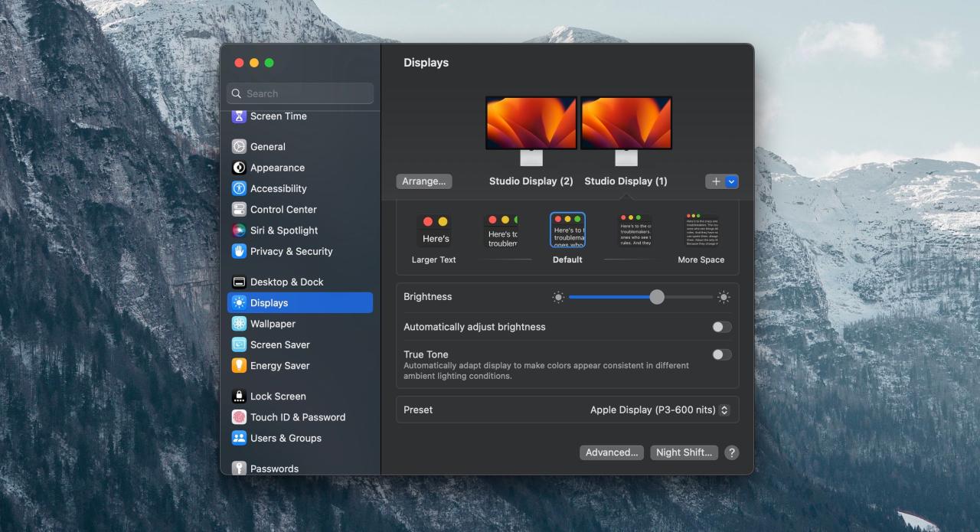Image resolution: width=980 pixels, height=532 pixels.
Task: Open the Preset Apple Display popup
Action: 660,410
